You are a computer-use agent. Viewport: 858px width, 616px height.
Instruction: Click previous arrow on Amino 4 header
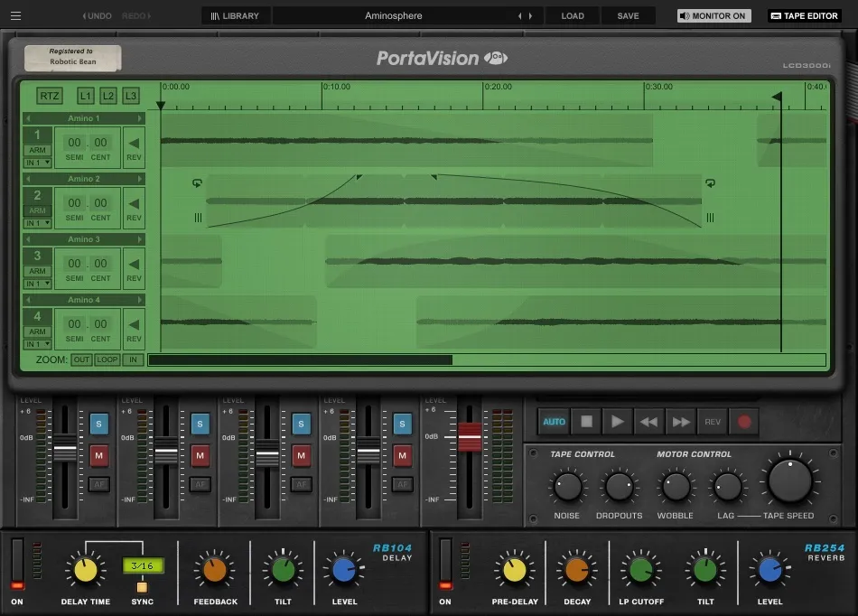pos(29,300)
